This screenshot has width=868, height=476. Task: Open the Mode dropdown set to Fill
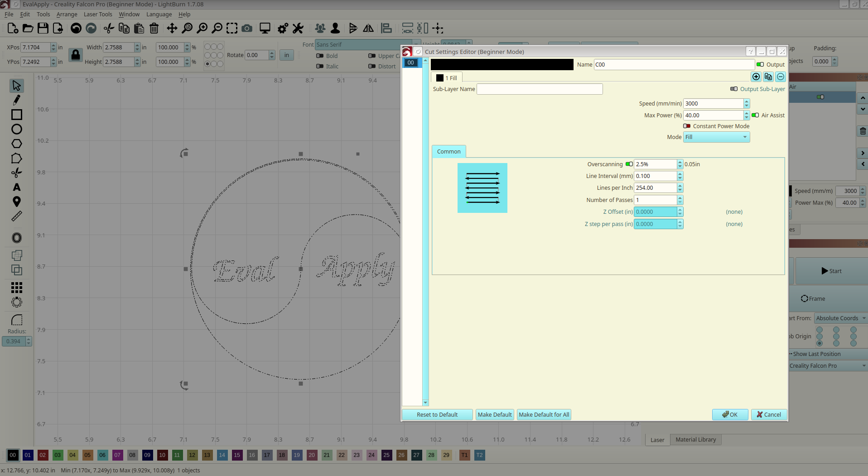(716, 137)
